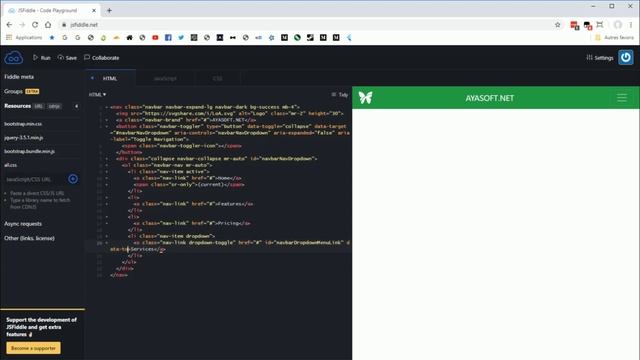This screenshot has width=640, height=360.
Task: Click the butterfly logo in preview navbar
Action: [365, 98]
